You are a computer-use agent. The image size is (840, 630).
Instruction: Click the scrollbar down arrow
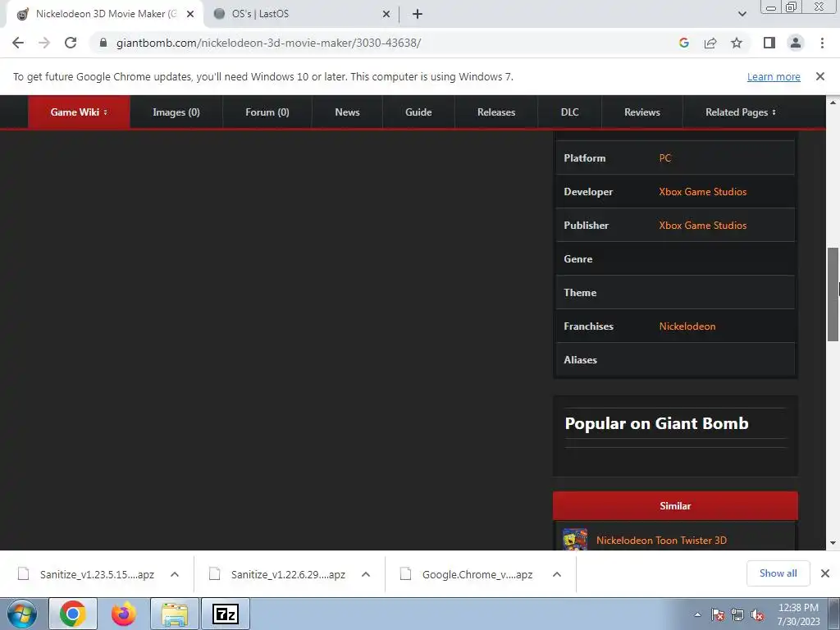(833, 543)
